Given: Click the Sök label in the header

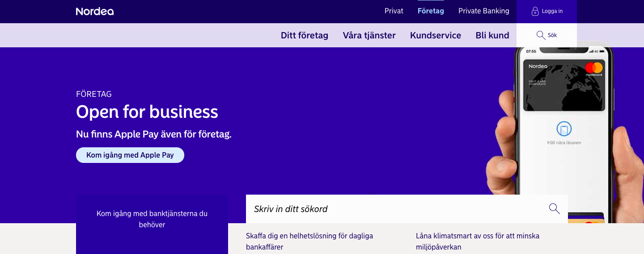Looking at the screenshot, I should point(552,35).
